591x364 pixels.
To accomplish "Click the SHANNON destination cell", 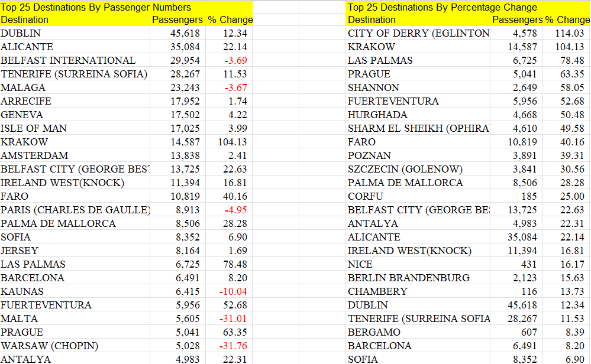I will (373, 87).
